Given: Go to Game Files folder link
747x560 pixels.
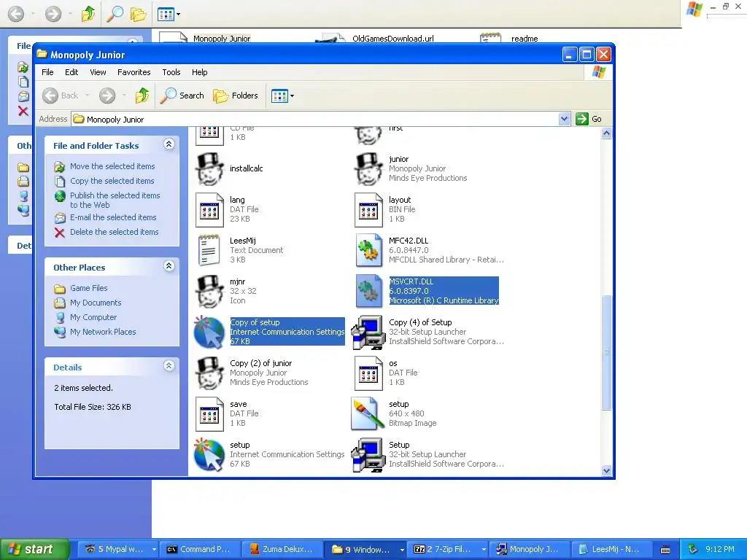Looking at the screenshot, I should tap(88, 288).
